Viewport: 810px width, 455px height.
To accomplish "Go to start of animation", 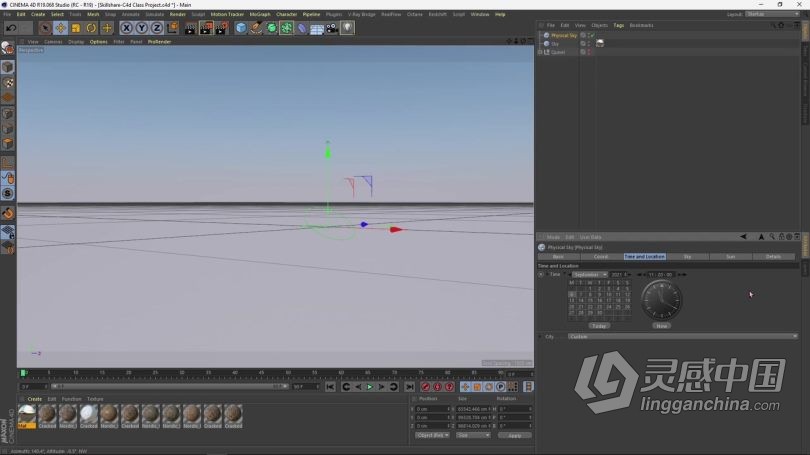I will [331, 387].
